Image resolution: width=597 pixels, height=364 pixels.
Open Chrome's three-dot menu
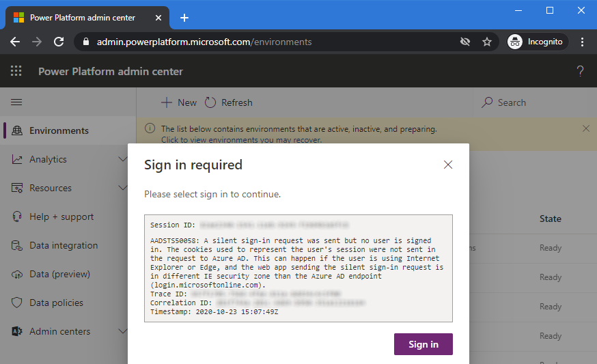coord(583,42)
